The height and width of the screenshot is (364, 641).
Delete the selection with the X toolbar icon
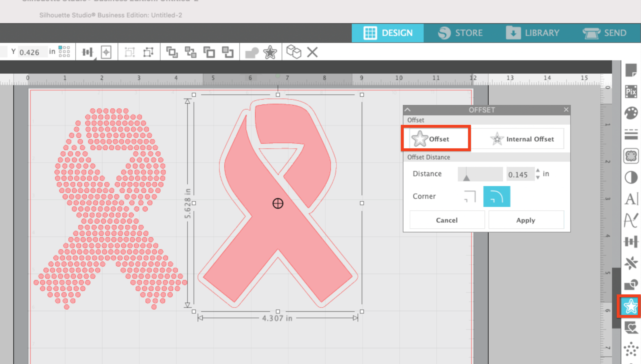point(312,52)
